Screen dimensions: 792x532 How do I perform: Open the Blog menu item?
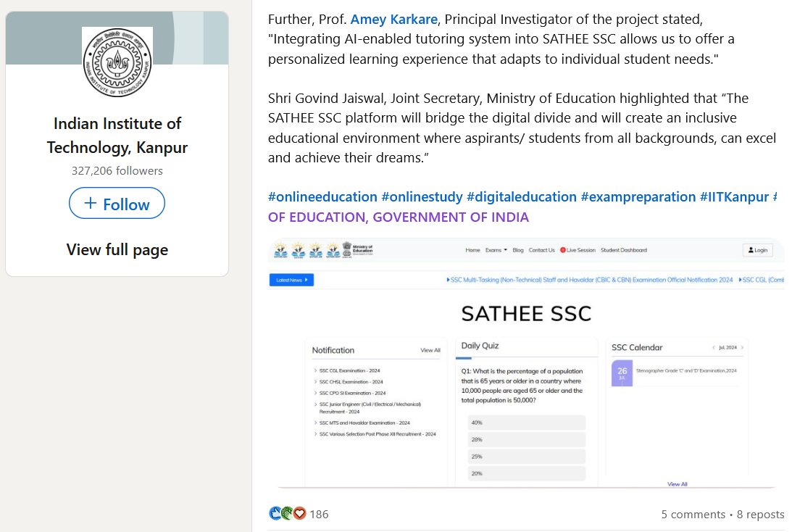[x=517, y=250]
